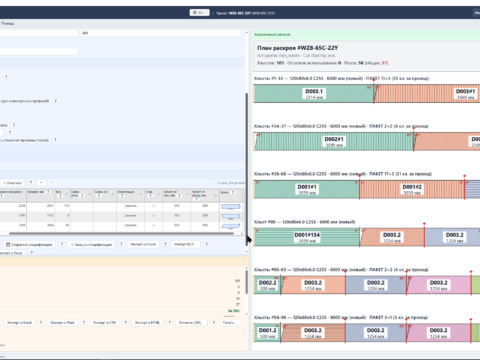Select pink D003.2 segment in Хлысты #90-93
The height and width of the screenshot is (360, 480).
(439, 285)
